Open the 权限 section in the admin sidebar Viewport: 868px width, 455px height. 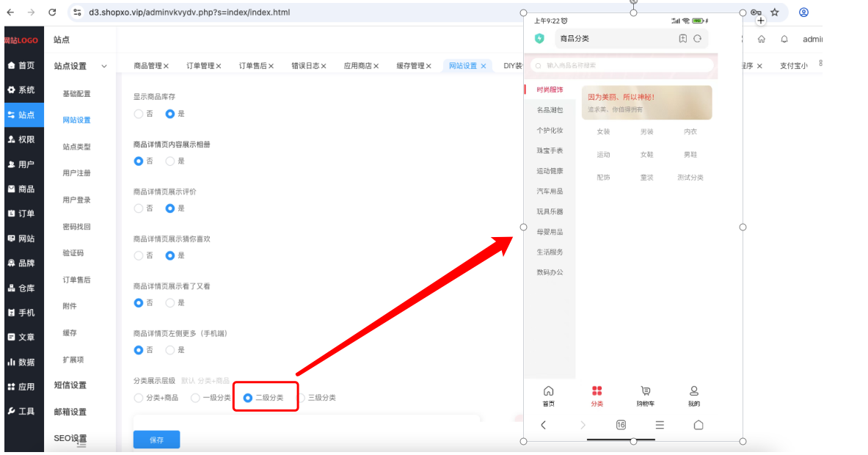(x=21, y=139)
